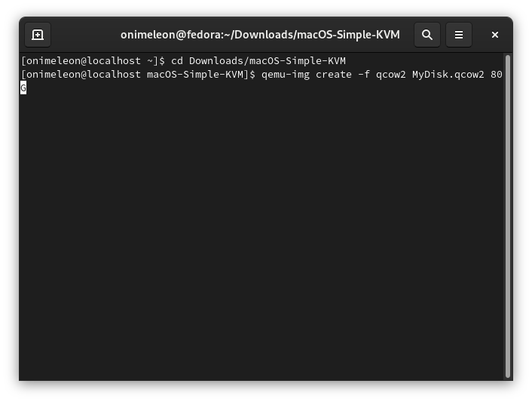Open the hamburger main menu

click(x=458, y=35)
